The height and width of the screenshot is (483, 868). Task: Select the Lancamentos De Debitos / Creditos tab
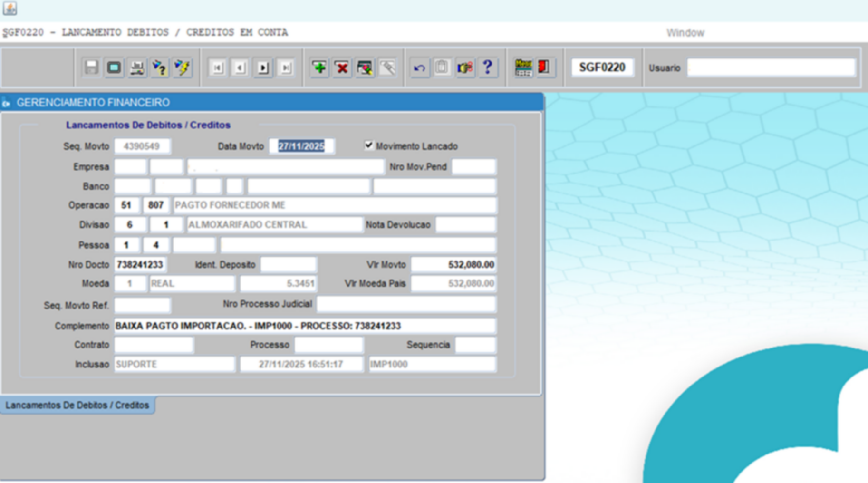click(77, 405)
